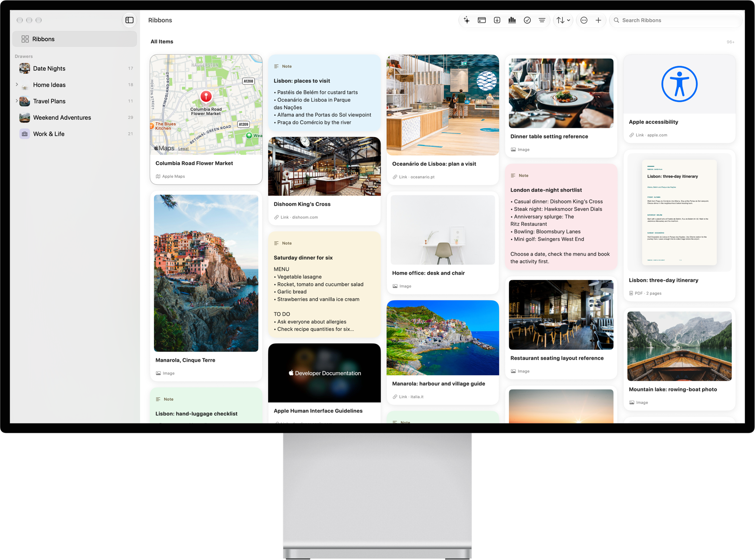755x560 pixels.
Task: Open the Home Ideas drawer
Action: pyautogui.click(x=75, y=85)
